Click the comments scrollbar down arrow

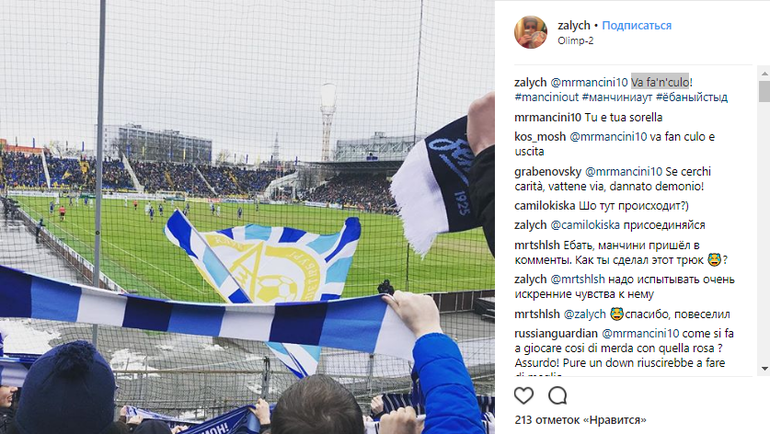(764, 369)
